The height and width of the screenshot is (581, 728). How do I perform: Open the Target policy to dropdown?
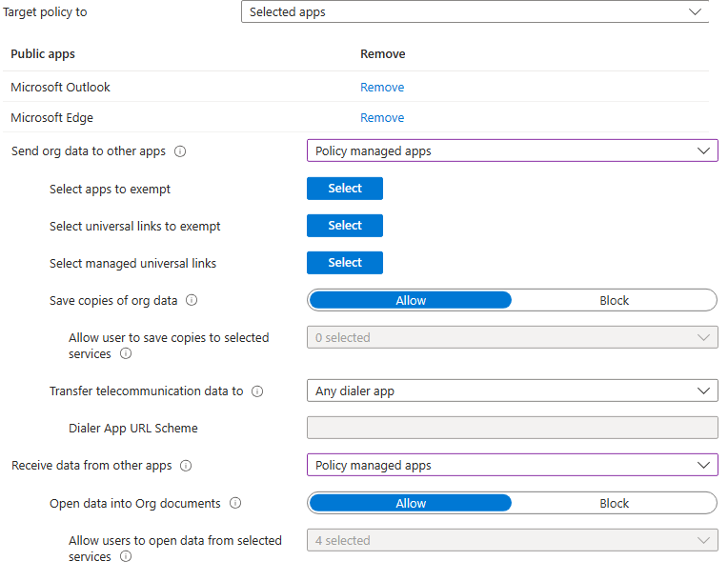[475, 12]
